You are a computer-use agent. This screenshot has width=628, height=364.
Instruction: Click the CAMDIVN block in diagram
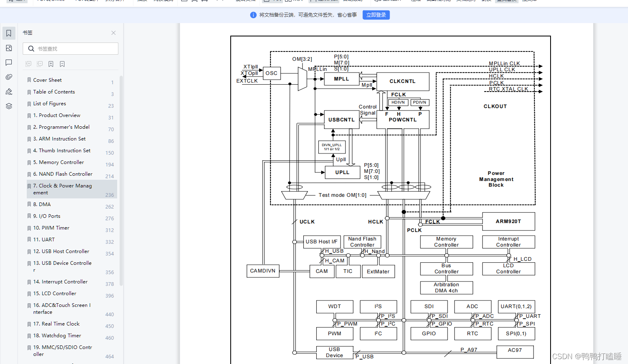click(x=263, y=271)
